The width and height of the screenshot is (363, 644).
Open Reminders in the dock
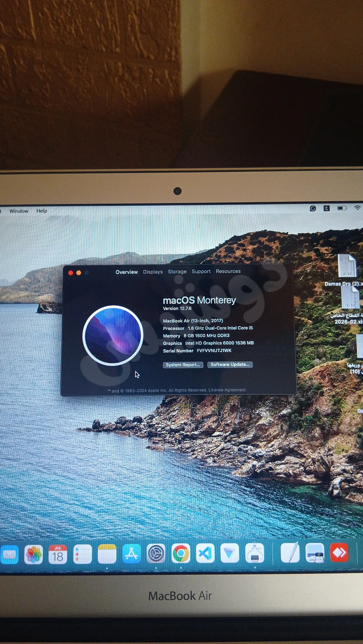pos(83,554)
